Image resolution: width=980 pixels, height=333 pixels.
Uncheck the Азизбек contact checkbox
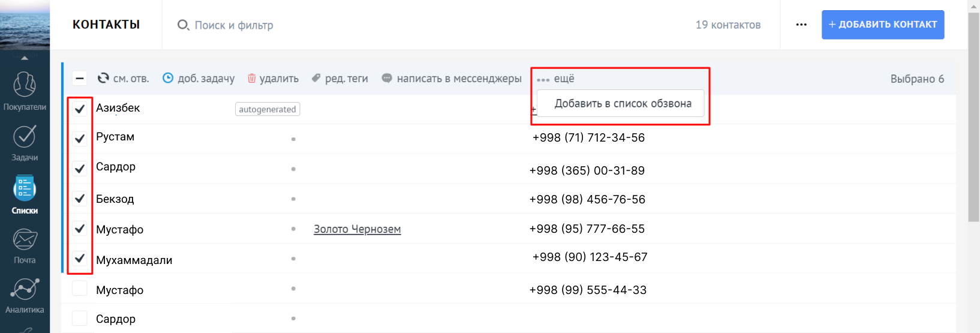pos(80,109)
